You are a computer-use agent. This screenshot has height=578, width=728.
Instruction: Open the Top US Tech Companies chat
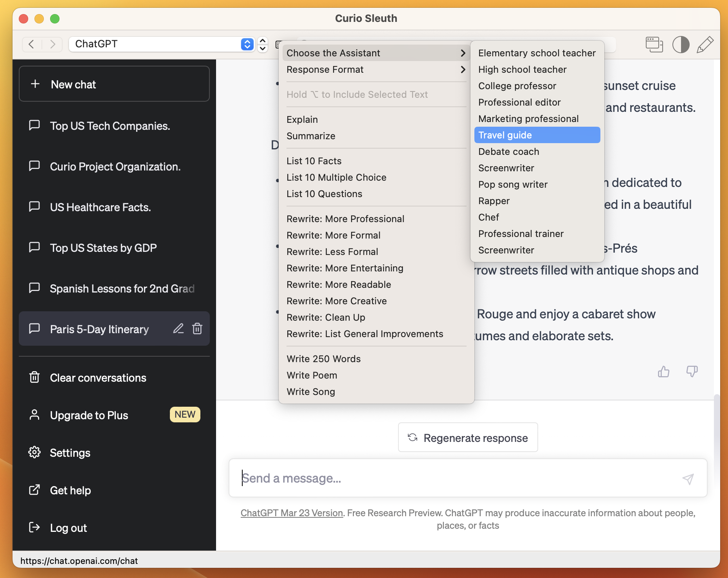[114, 126]
